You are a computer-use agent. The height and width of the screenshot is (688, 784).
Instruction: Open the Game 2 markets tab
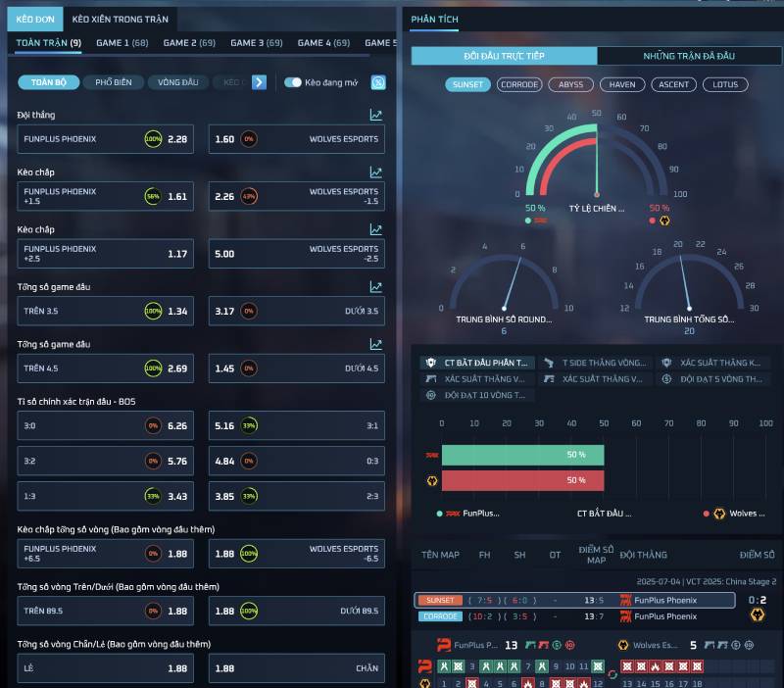click(x=189, y=43)
